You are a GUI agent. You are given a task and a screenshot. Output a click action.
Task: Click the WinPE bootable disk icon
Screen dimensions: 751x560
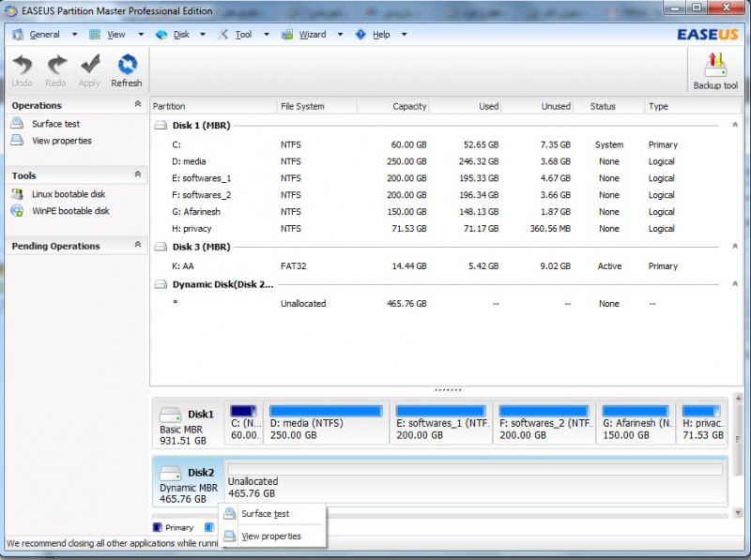(x=17, y=211)
